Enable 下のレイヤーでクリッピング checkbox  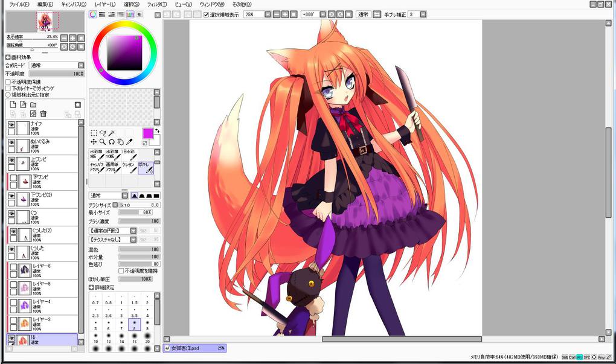pyautogui.click(x=8, y=88)
